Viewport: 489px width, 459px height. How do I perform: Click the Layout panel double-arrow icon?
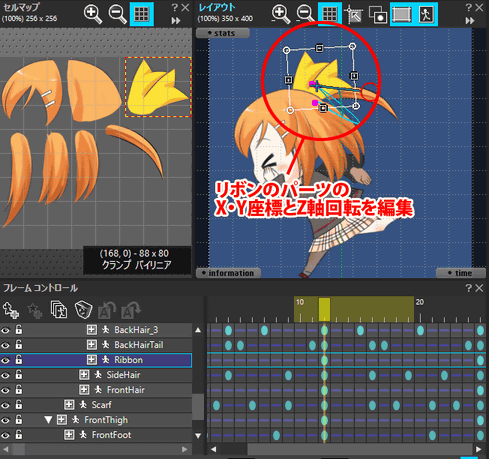click(470, 21)
